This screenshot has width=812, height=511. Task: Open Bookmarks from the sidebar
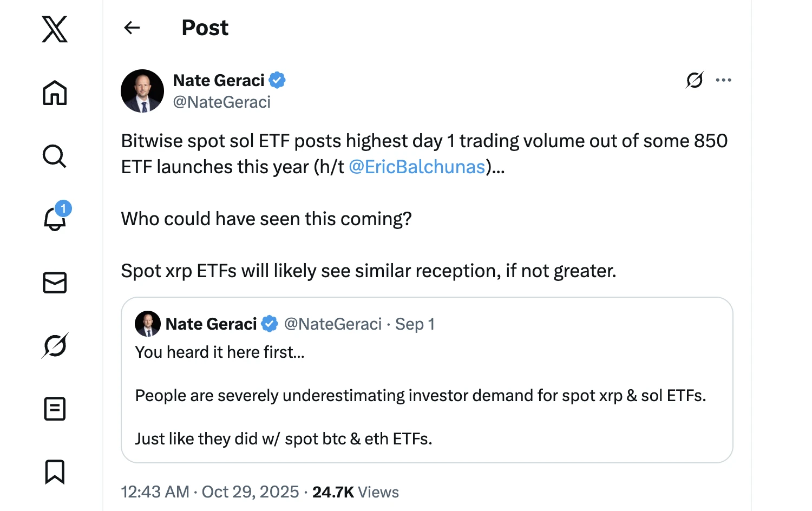coord(54,472)
